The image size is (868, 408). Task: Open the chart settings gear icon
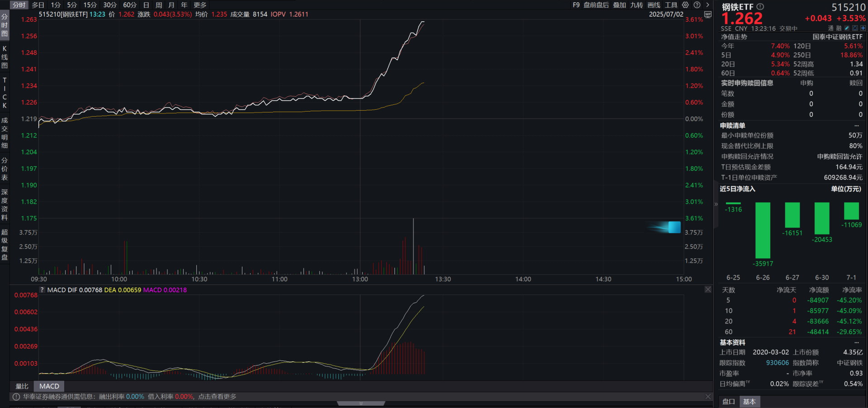point(685,5)
